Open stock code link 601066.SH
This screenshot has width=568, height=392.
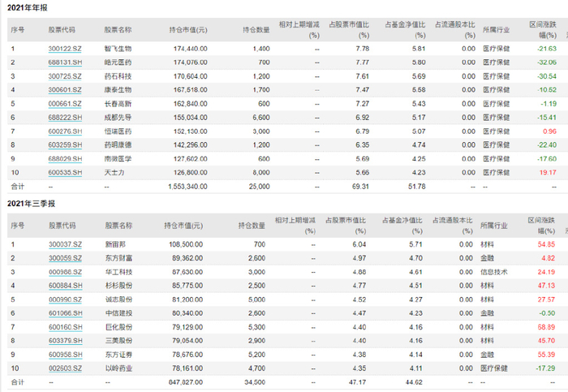pos(66,313)
